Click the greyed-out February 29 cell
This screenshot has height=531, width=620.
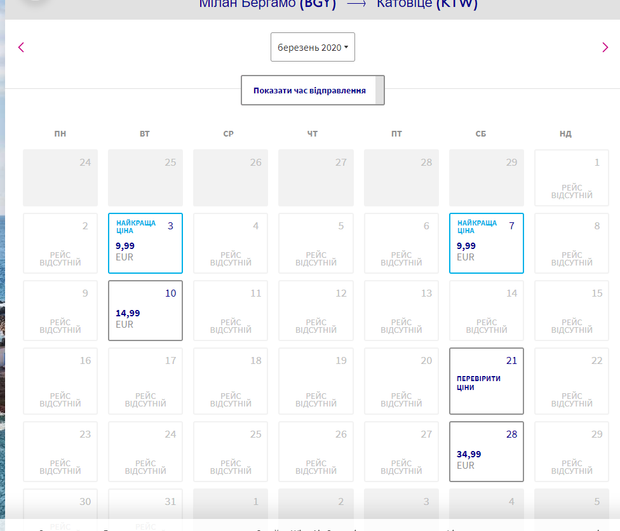[486, 178]
